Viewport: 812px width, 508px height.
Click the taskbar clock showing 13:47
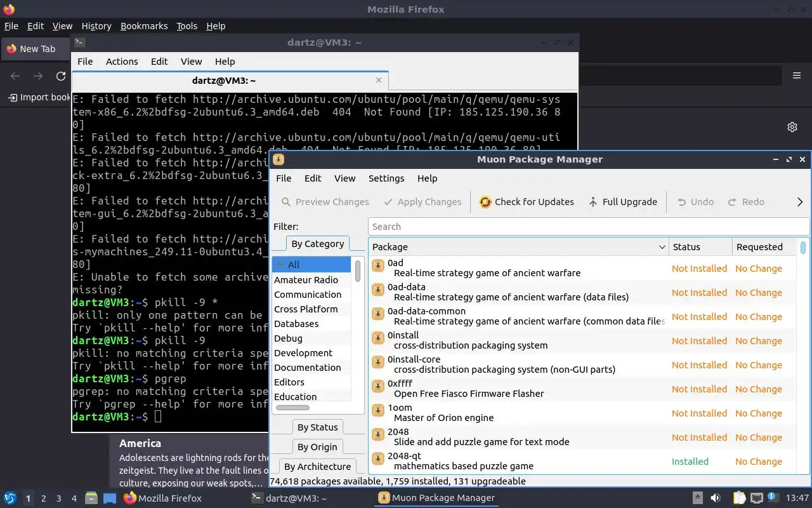pos(797,498)
